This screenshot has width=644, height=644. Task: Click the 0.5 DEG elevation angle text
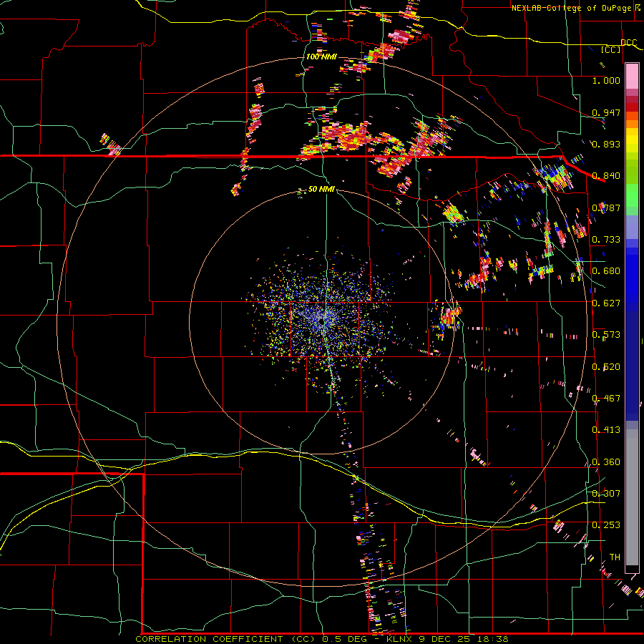click(x=345, y=639)
